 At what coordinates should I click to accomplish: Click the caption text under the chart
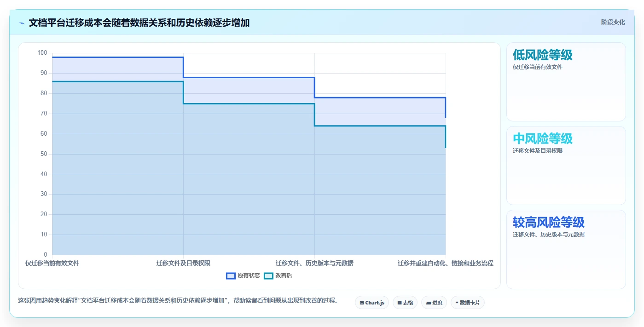[x=179, y=301]
